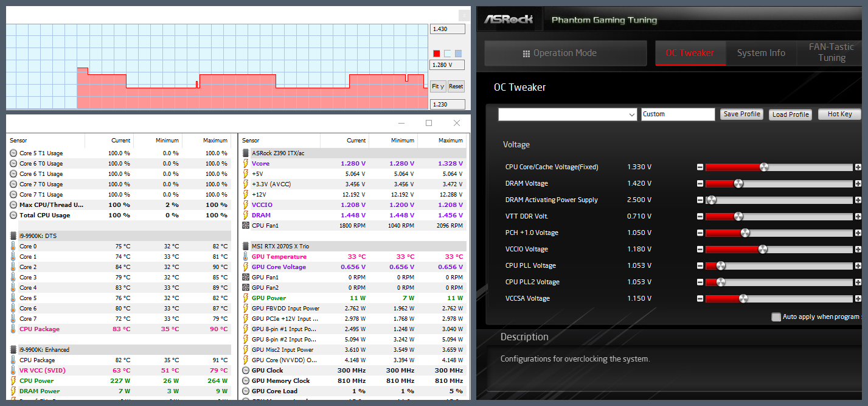Click the Custom profile name field

pos(678,114)
